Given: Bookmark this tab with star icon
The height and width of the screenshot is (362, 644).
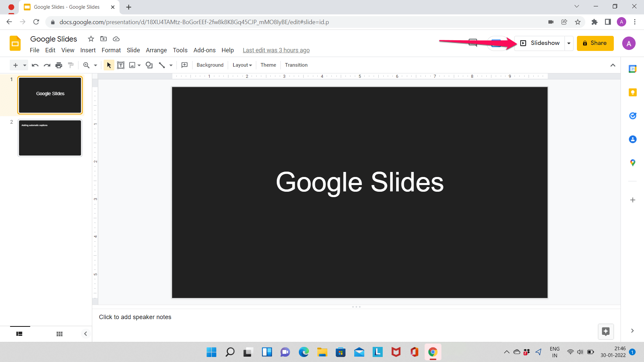Looking at the screenshot, I should (578, 22).
